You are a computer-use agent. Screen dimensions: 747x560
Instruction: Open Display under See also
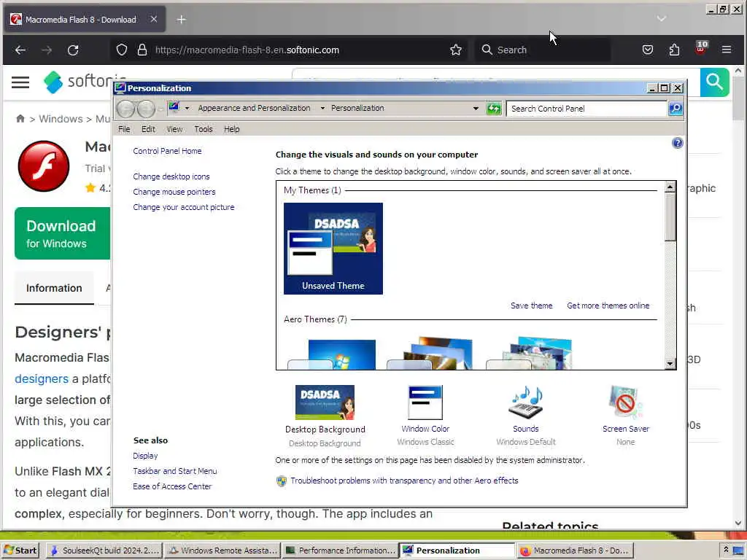tap(145, 456)
